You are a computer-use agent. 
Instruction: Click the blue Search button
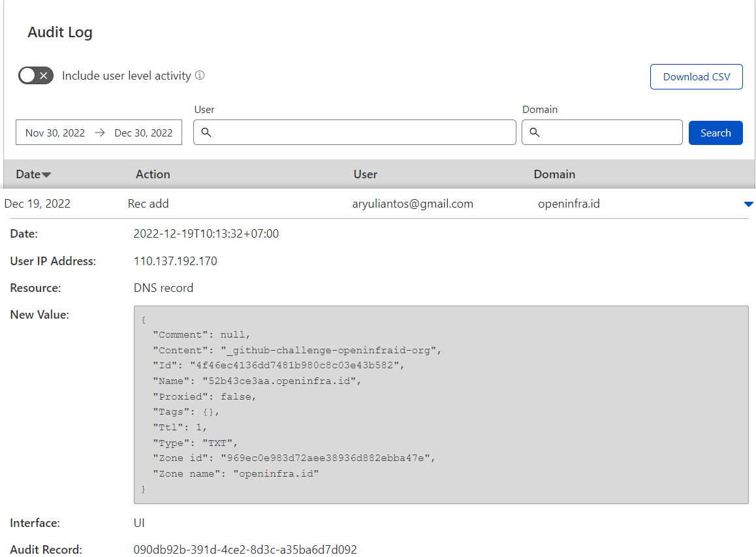715,133
